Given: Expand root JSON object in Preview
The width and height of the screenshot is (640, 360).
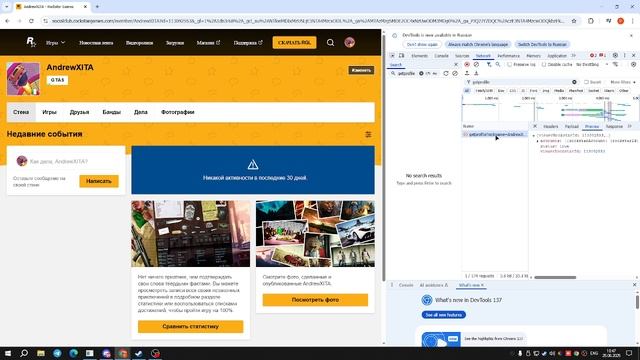Looking at the screenshot, I should click(533, 136).
